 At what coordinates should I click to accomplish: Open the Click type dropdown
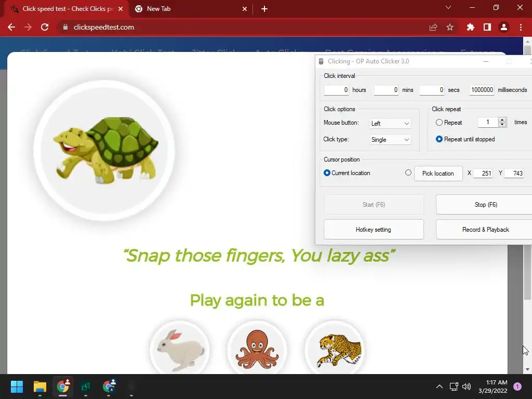[390, 140]
